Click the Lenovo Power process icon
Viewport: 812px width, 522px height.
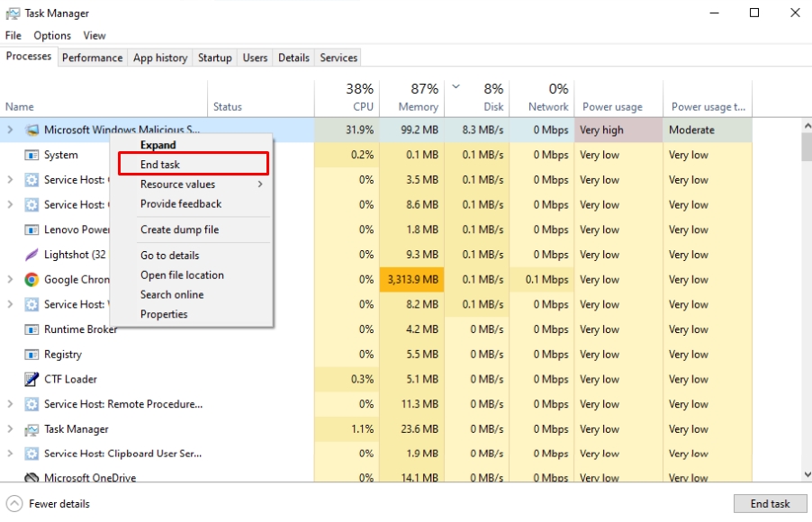click(x=32, y=229)
